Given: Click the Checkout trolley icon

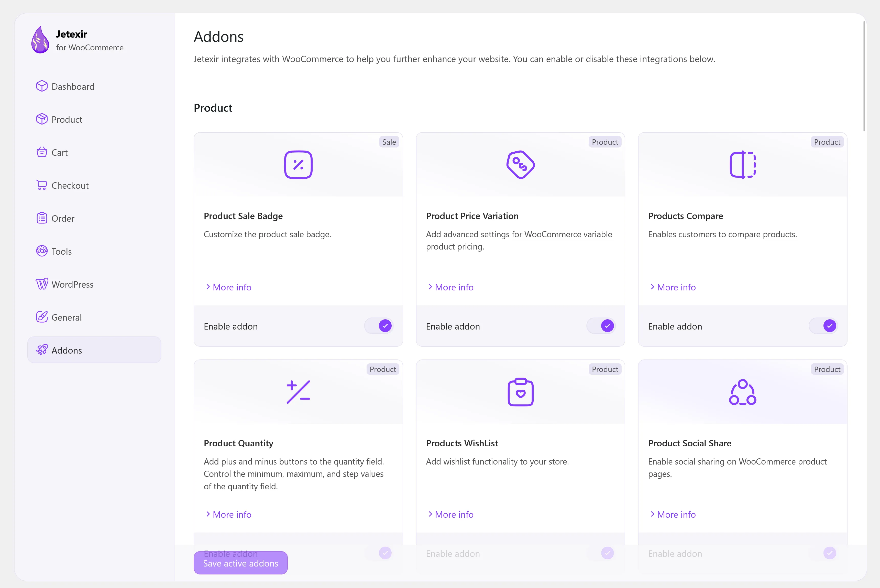Looking at the screenshot, I should 42,185.
